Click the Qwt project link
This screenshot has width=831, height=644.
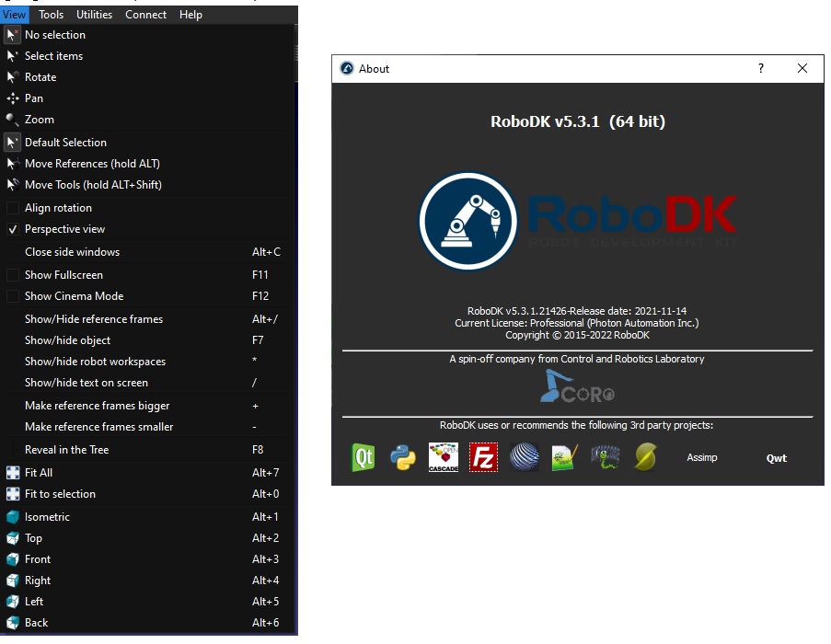pyautogui.click(x=777, y=458)
